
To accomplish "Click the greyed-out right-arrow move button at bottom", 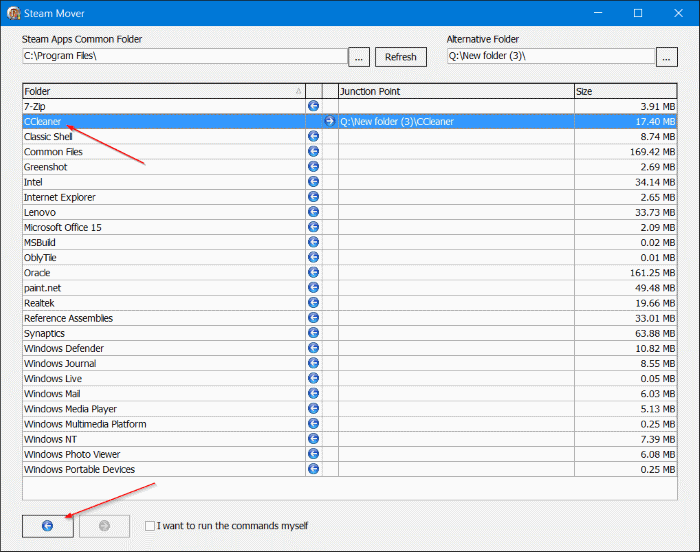I will pyautogui.click(x=104, y=526).
